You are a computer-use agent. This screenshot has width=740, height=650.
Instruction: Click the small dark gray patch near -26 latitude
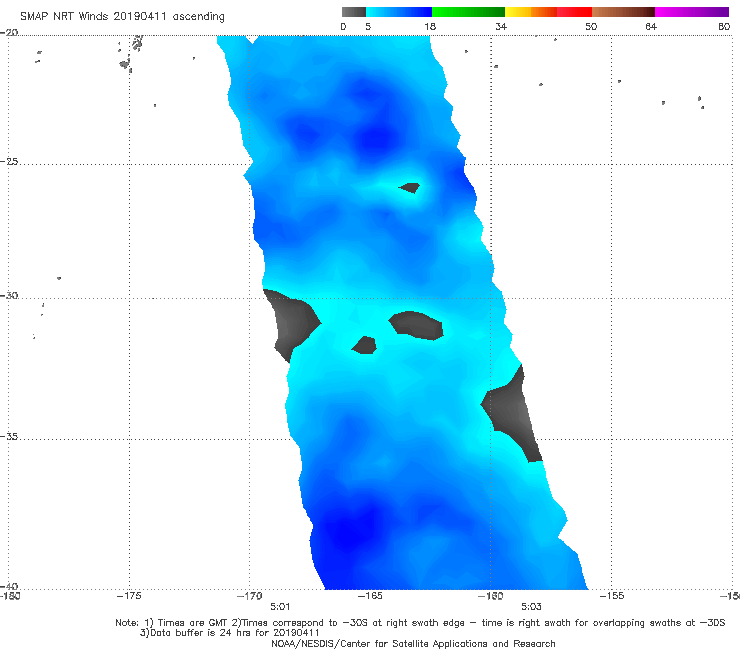point(409,188)
